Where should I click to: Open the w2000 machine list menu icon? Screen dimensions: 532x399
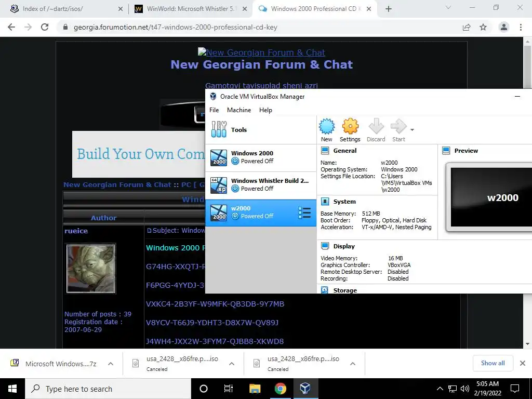coord(304,212)
